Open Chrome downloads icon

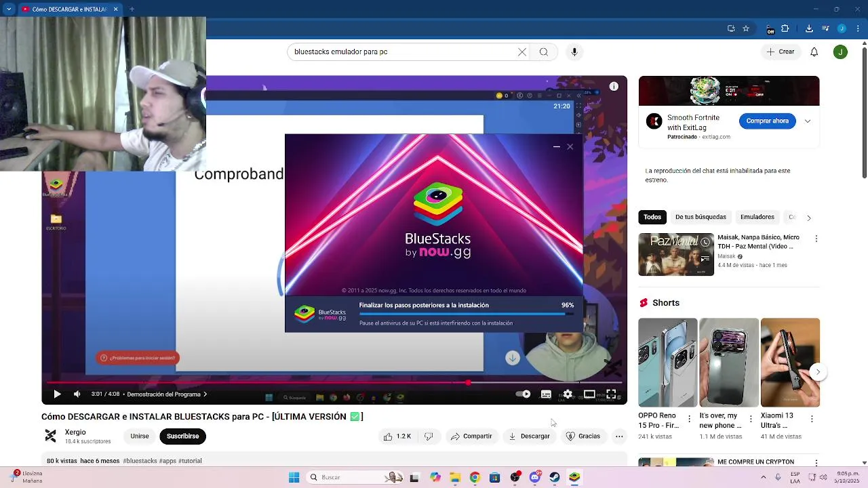point(809,28)
